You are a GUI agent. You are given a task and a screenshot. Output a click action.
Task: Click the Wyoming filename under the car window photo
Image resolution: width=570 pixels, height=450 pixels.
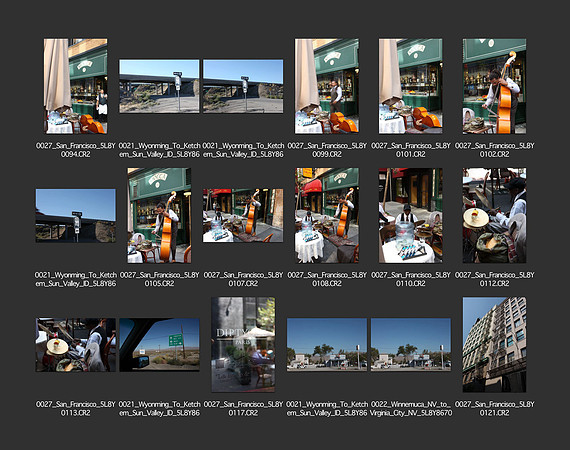tap(159, 408)
